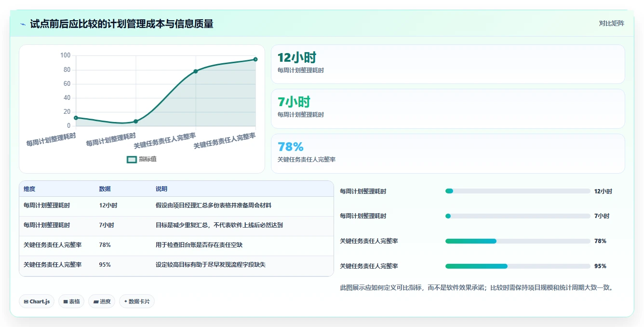
Task: Click the progress bar showing 12小时
Action: 518,191
